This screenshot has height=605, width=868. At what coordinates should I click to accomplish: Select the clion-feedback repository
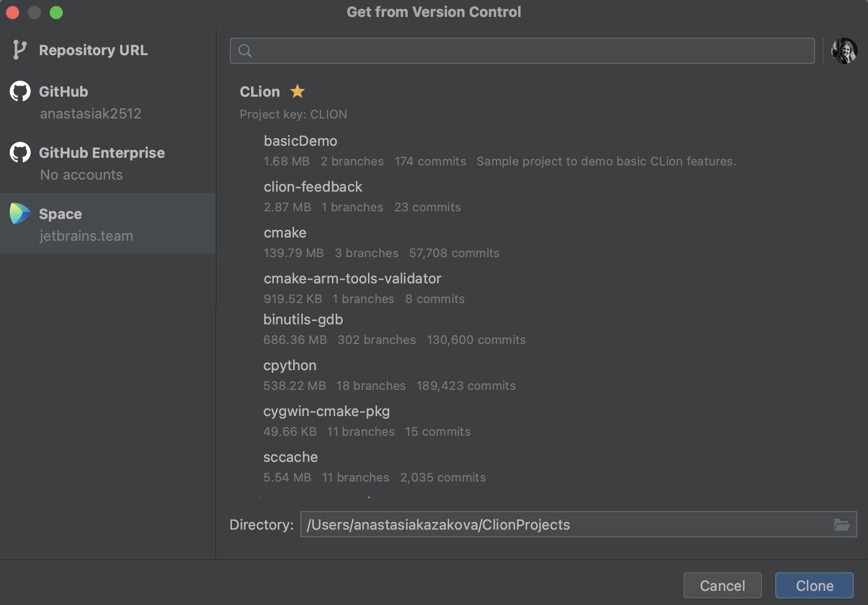click(x=313, y=187)
